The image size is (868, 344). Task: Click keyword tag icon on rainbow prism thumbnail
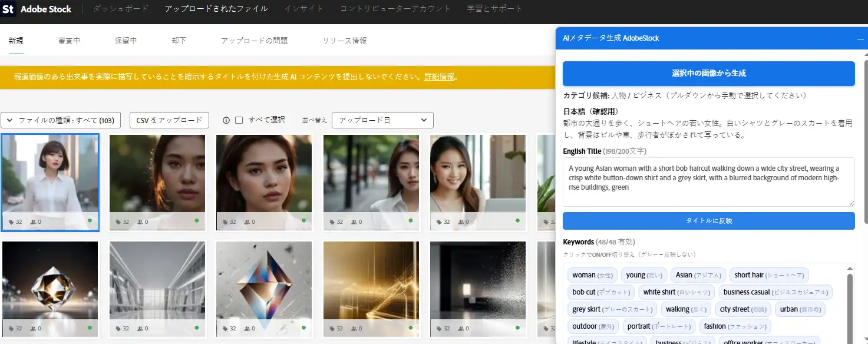pos(225,329)
